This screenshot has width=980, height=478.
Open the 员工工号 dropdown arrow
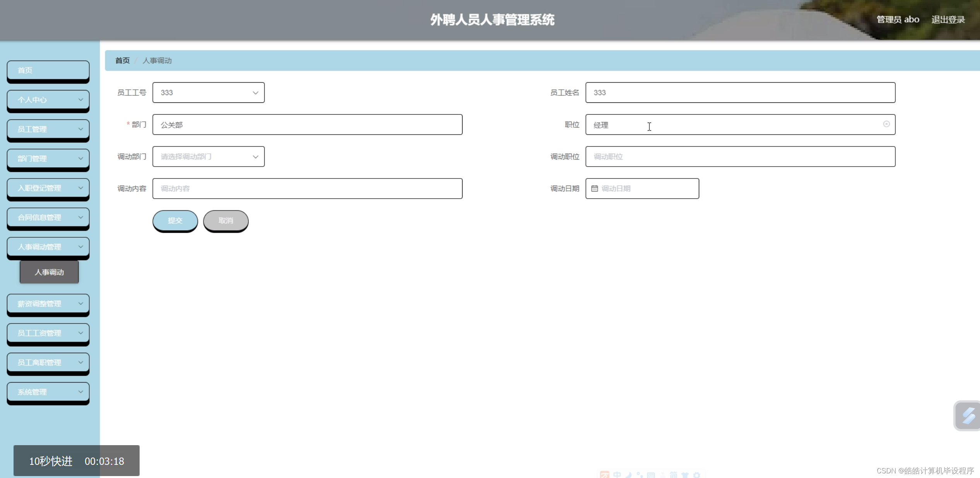pyautogui.click(x=255, y=93)
